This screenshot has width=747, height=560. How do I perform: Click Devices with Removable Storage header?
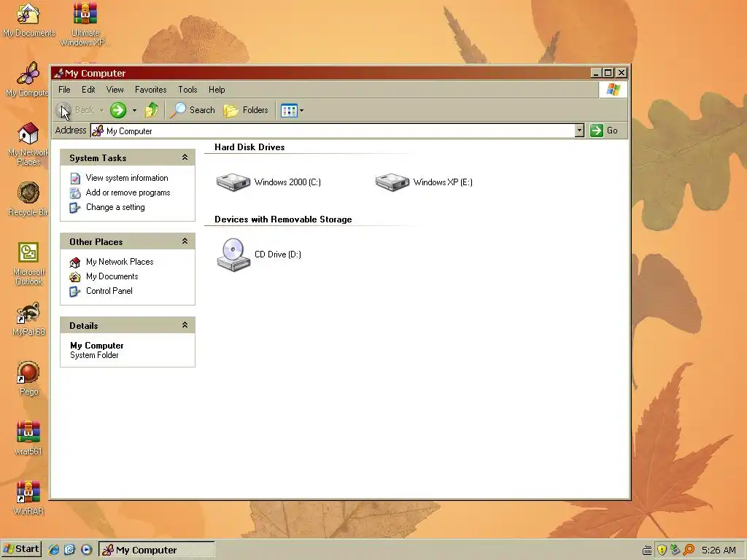[283, 219]
